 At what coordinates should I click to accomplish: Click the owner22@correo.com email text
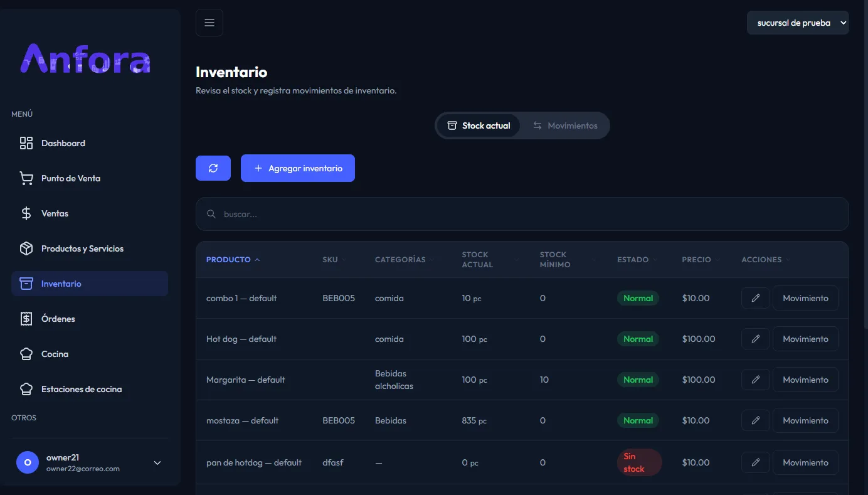(83, 469)
